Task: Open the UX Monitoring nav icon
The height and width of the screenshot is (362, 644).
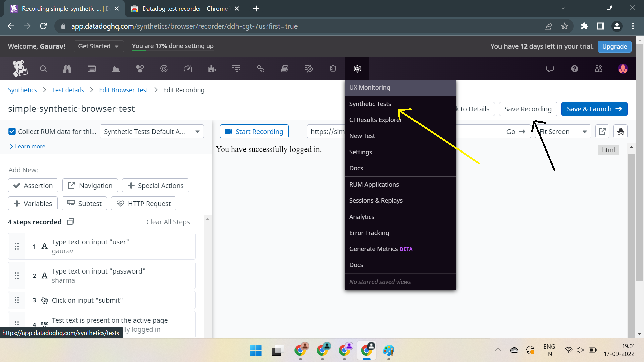Action: 357,69
